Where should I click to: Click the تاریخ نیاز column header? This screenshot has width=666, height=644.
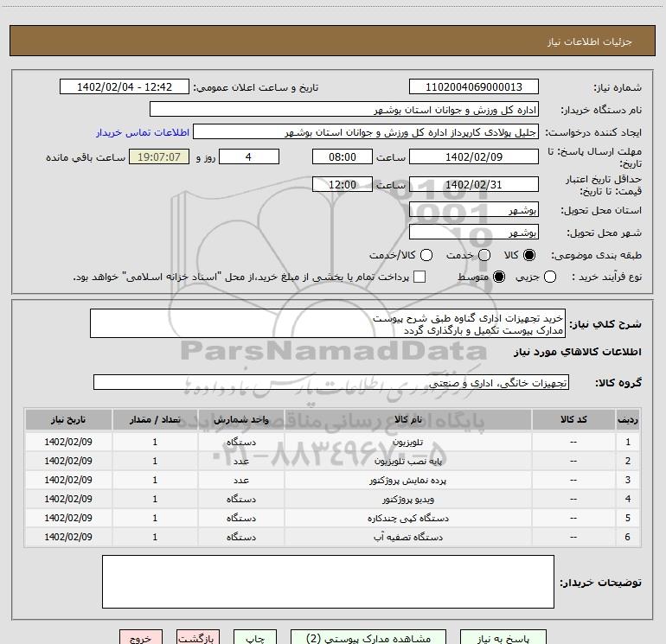(x=68, y=420)
